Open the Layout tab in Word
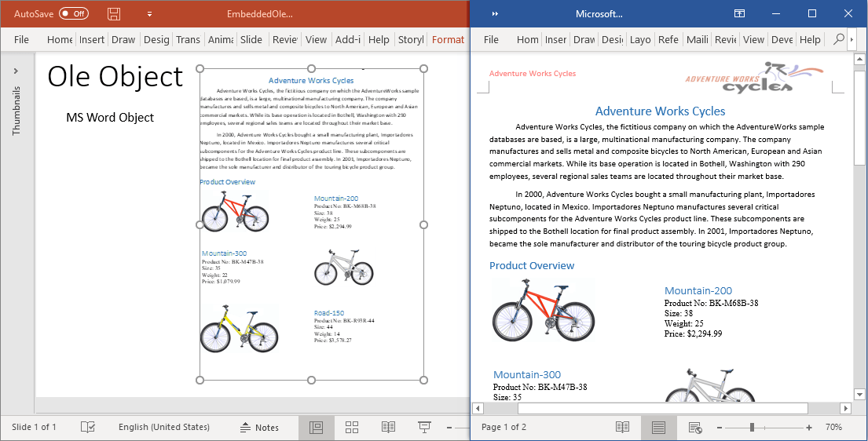Screen dimensions: 868x441 click(640, 39)
